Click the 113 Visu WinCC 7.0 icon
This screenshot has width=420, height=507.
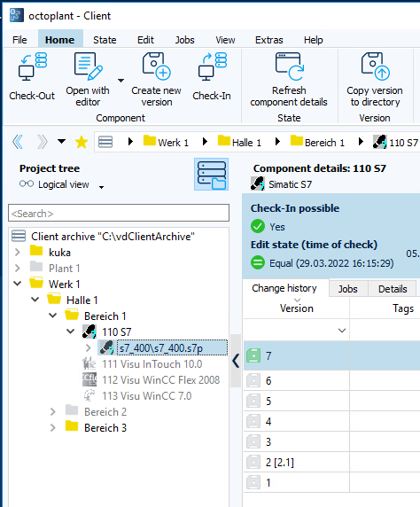[89, 395]
